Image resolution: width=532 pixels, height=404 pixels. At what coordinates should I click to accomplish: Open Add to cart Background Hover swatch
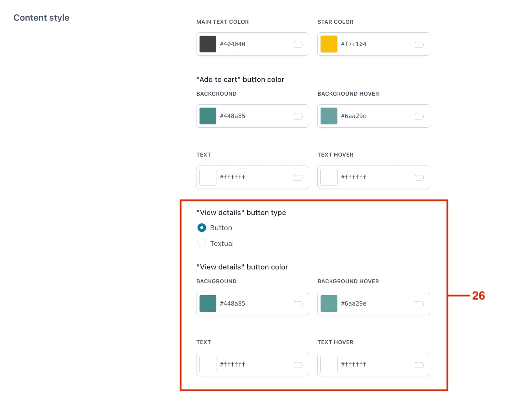[x=329, y=116]
